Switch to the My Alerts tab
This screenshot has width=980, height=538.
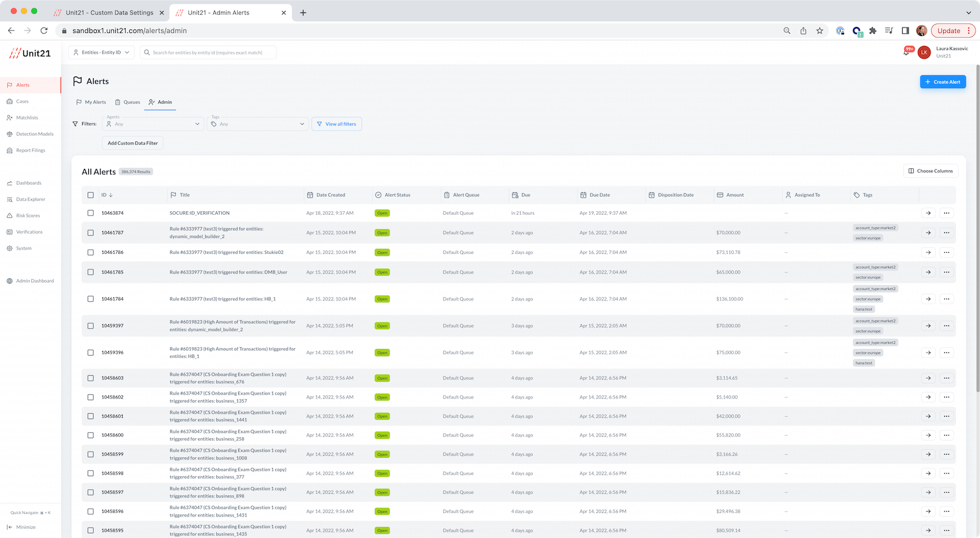pos(91,102)
